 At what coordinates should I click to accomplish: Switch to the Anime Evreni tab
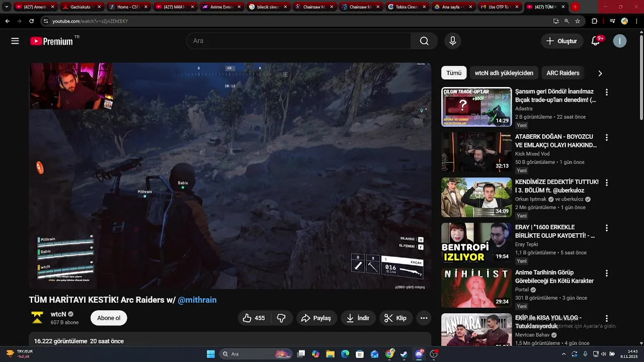221,7
